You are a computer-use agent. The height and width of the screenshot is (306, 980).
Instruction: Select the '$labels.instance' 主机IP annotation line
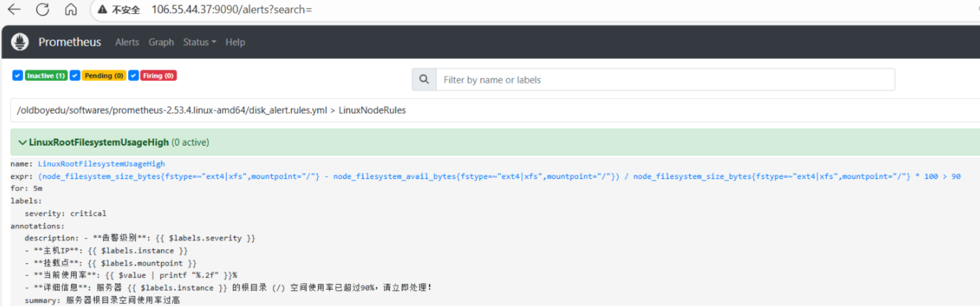pyautogui.click(x=106, y=251)
